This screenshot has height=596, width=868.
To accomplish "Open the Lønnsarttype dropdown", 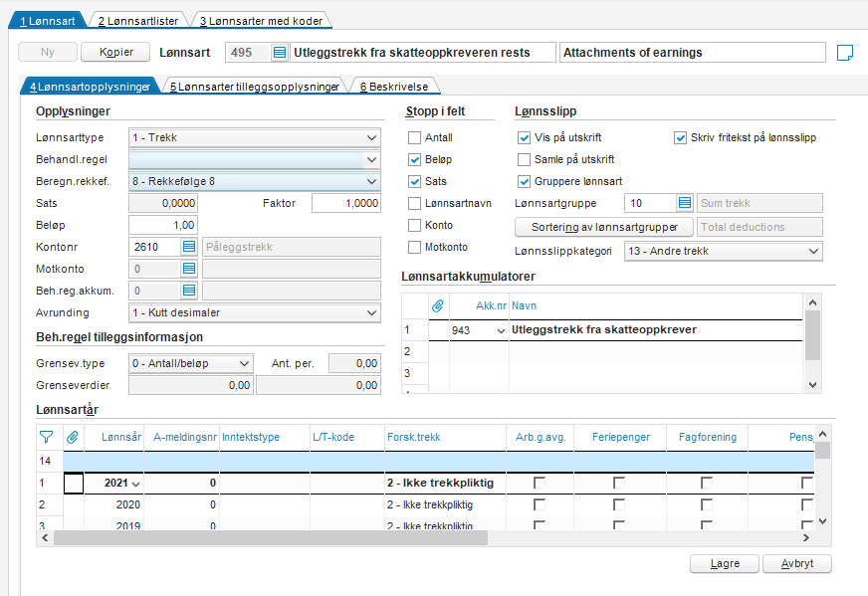I will pyautogui.click(x=371, y=137).
